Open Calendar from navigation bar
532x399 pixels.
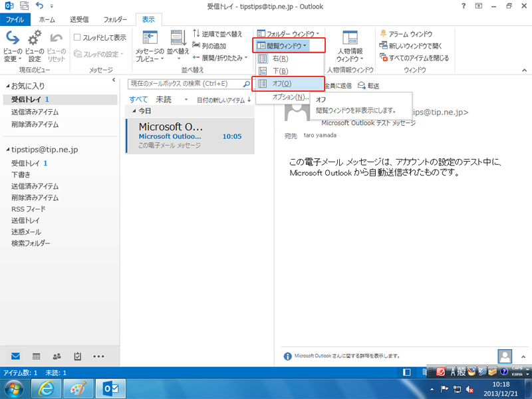(37, 356)
